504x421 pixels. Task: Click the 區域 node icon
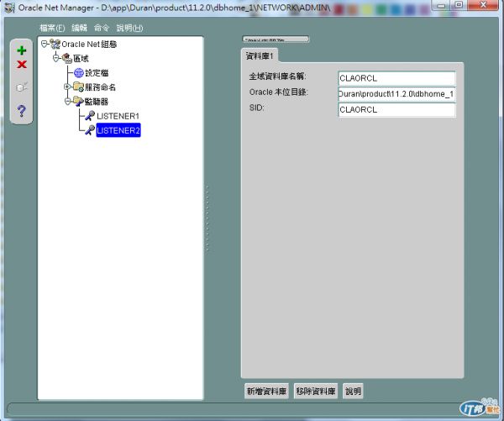click(x=67, y=58)
